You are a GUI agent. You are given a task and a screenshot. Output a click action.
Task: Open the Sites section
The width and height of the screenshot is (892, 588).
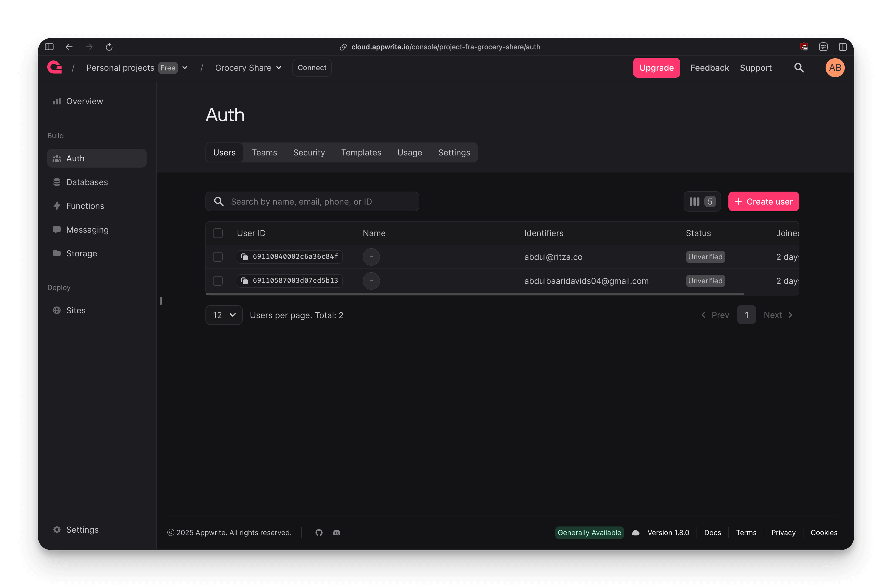[76, 310]
